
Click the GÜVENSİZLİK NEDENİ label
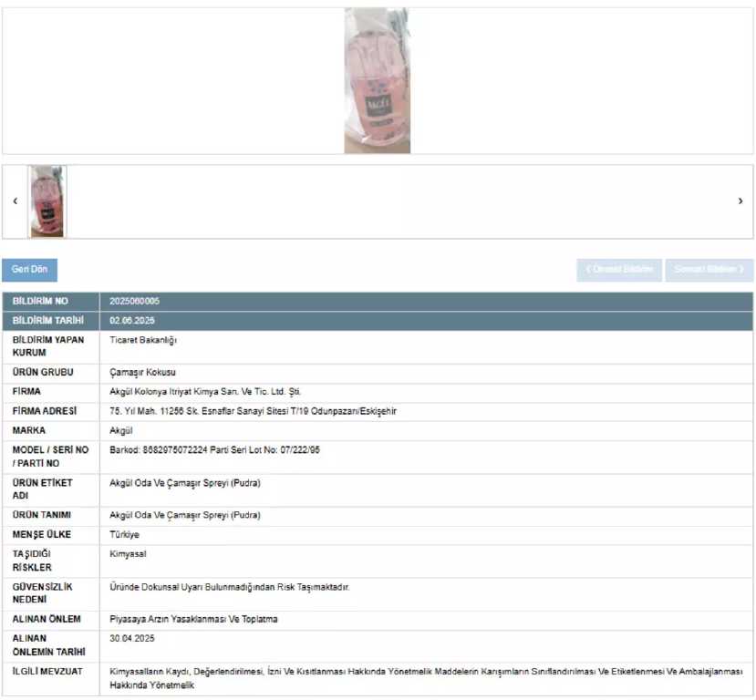click(x=43, y=593)
